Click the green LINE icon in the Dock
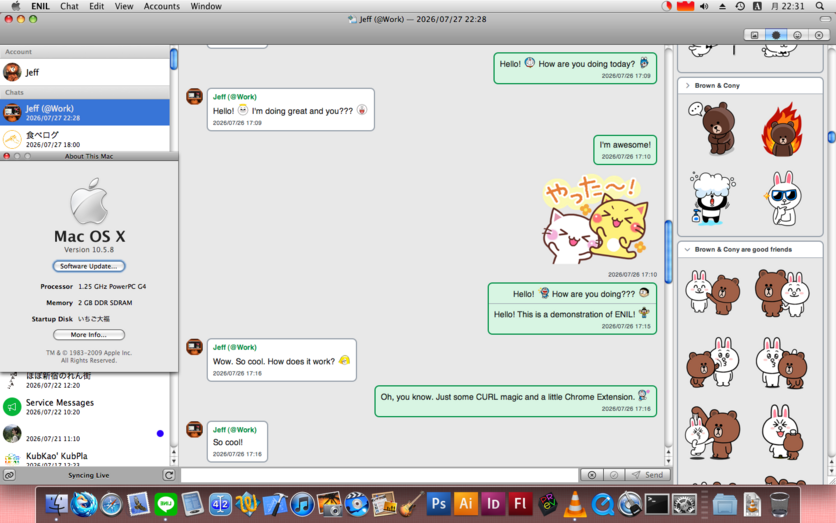Image resolution: width=836 pixels, height=523 pixels. pyautogui.click(x=166, y=504)
